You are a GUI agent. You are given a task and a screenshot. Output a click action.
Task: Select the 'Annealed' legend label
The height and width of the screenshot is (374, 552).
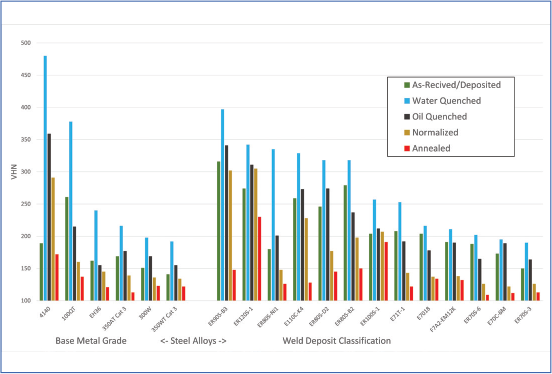(x=432, y=148)
